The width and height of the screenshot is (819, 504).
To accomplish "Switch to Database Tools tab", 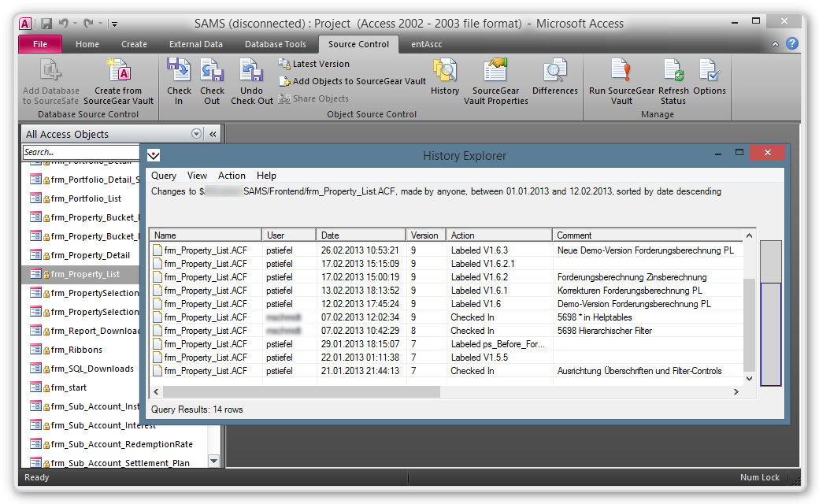I will pos(276,44).
